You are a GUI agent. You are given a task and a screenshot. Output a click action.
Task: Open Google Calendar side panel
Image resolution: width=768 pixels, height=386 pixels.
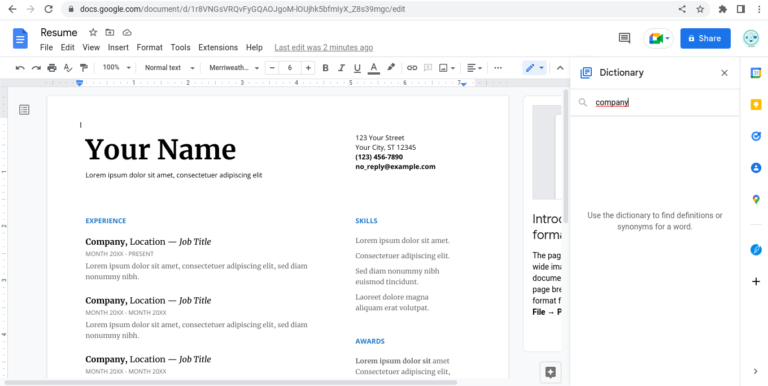coord(756,73)
